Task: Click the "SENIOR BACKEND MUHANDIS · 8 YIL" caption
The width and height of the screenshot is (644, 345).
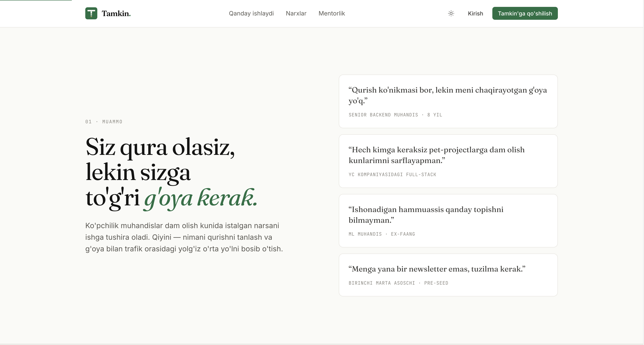Action: pyautogui.click(x=395, y=115)
